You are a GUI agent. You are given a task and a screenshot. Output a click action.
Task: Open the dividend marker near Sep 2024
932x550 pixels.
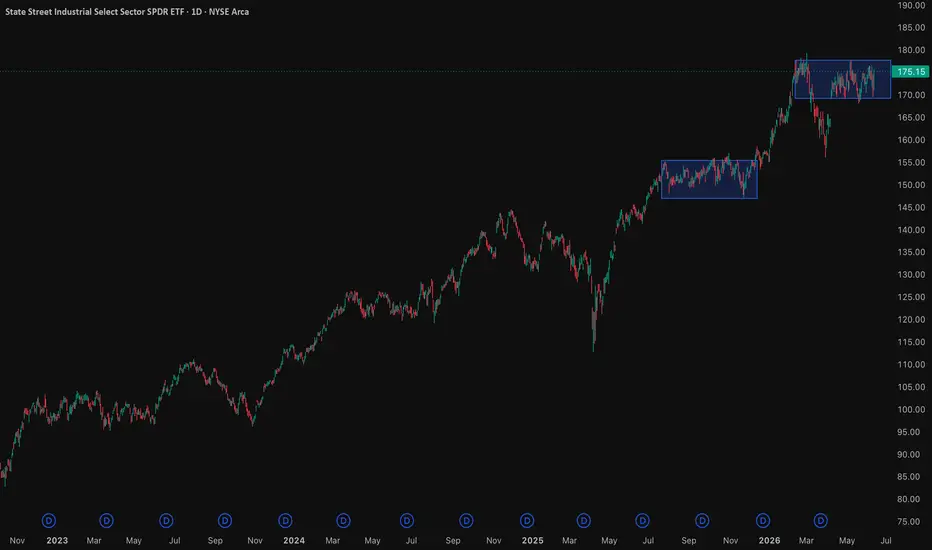[x=466, y=521]
